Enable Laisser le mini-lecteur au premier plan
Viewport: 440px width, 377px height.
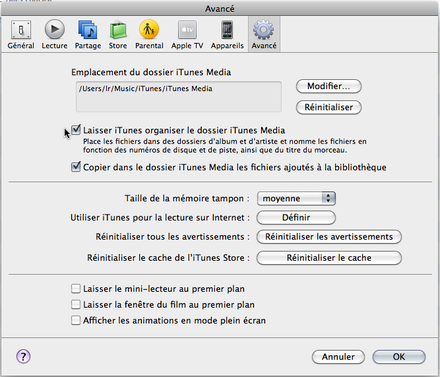(76, 289)
